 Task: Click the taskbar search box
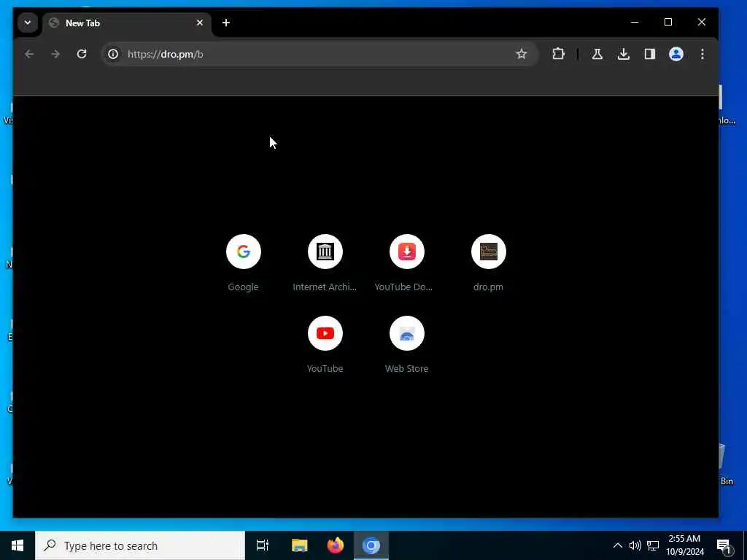pos(140,545)
